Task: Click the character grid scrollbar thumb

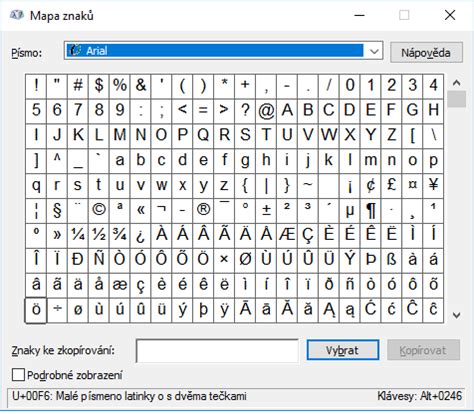Action: [x=456, y=99]
